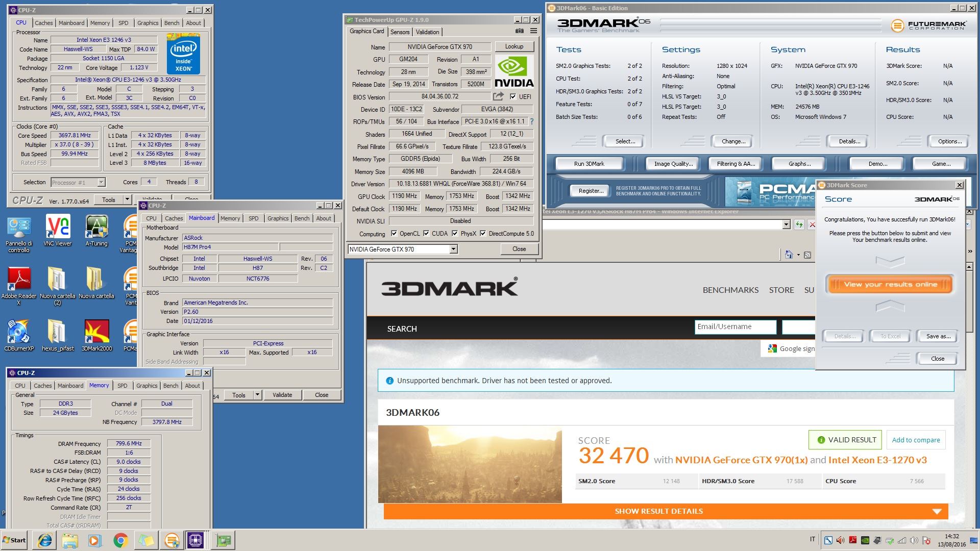Launch 3DMark2000 desktop icon
Image resolution: width=980 pixels, height=551 pixels.
(x=96, y=335)
